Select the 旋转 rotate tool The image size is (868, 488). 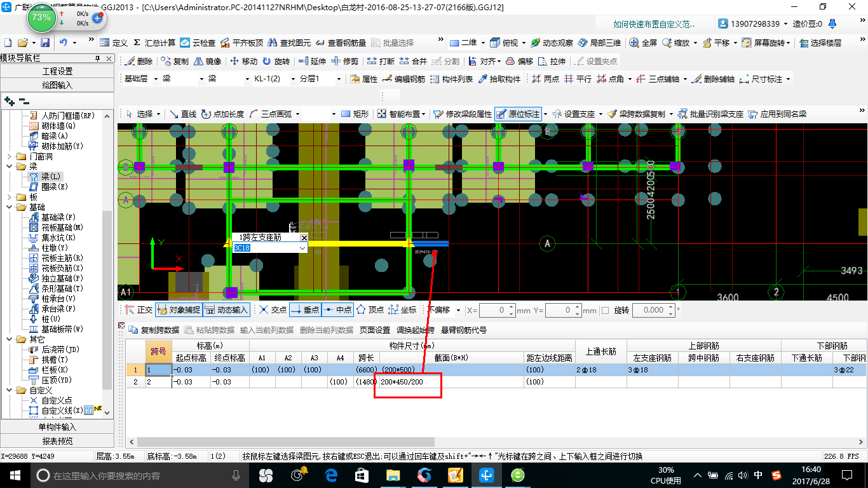coord(276,62)
